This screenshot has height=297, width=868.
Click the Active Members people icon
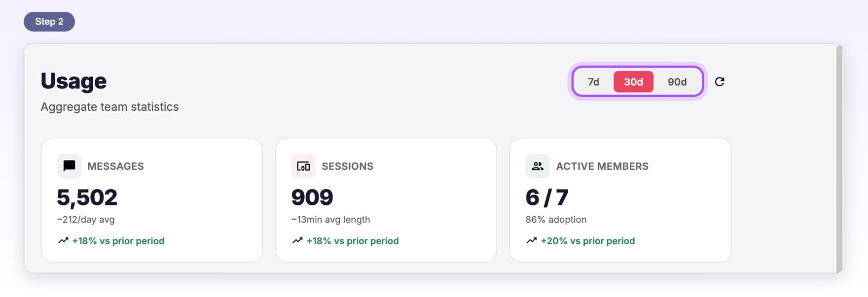538,166
